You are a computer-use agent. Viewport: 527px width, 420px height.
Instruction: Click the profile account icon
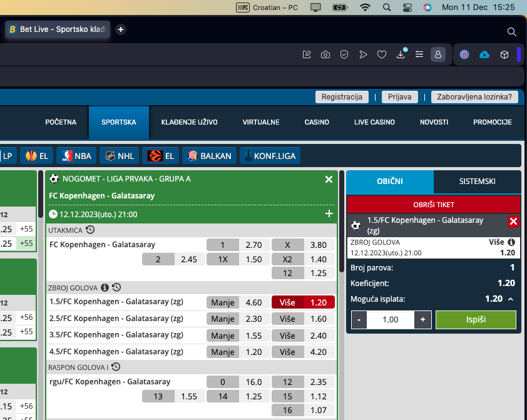438,54
